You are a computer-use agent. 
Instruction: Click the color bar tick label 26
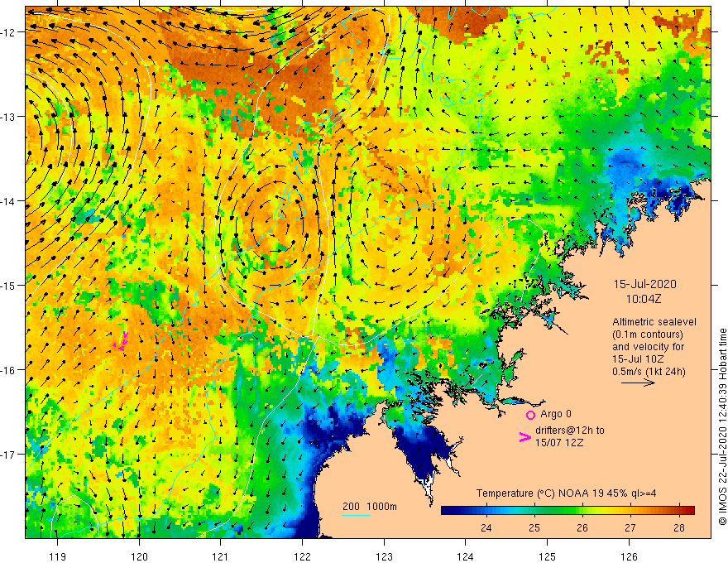[x=582, y=528]
